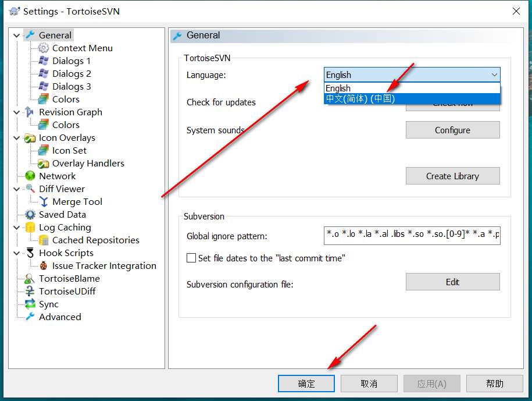
Task: Click the Context Menu gear icon
Action: point(44,48)
